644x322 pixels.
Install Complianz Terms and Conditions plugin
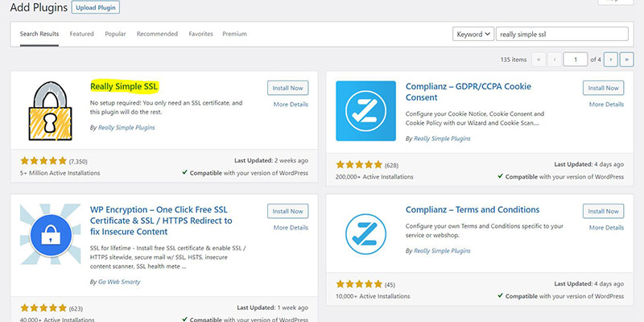[x=603, y=211]
